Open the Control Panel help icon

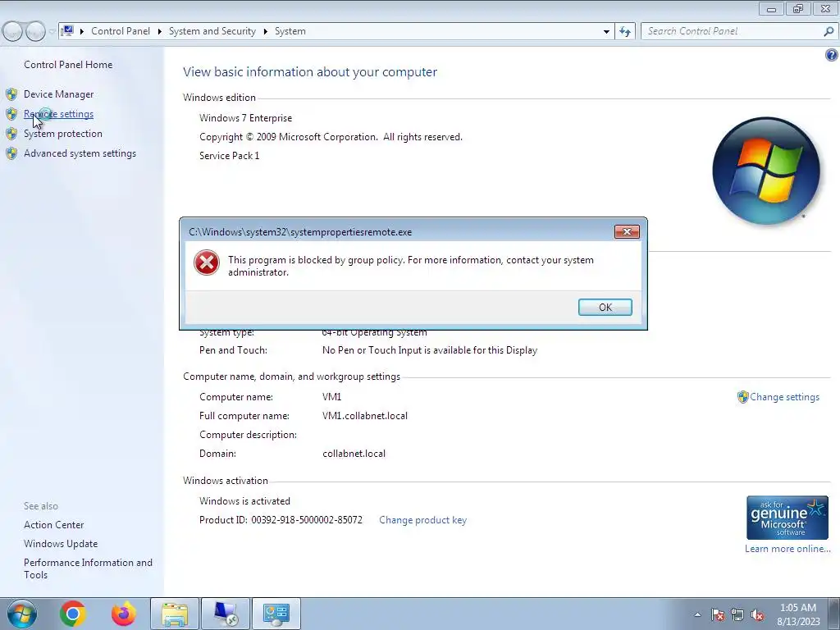[x=832, y=55]
